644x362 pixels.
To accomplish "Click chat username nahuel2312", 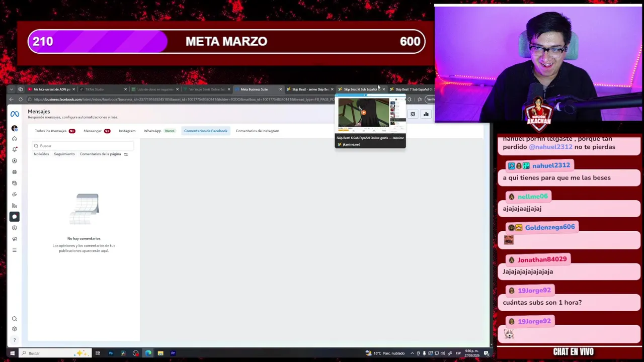I will coord(551,165).
